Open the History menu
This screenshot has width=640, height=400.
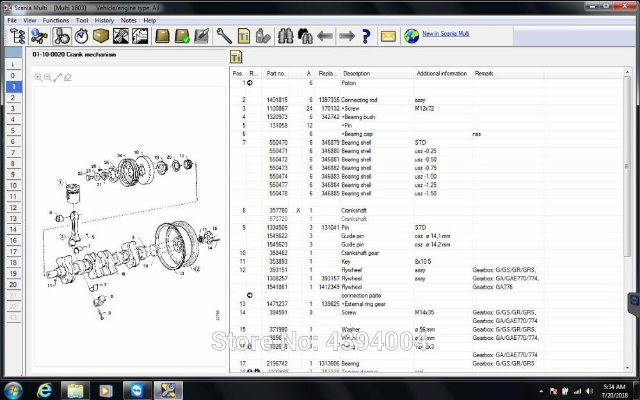coord(104,20)
